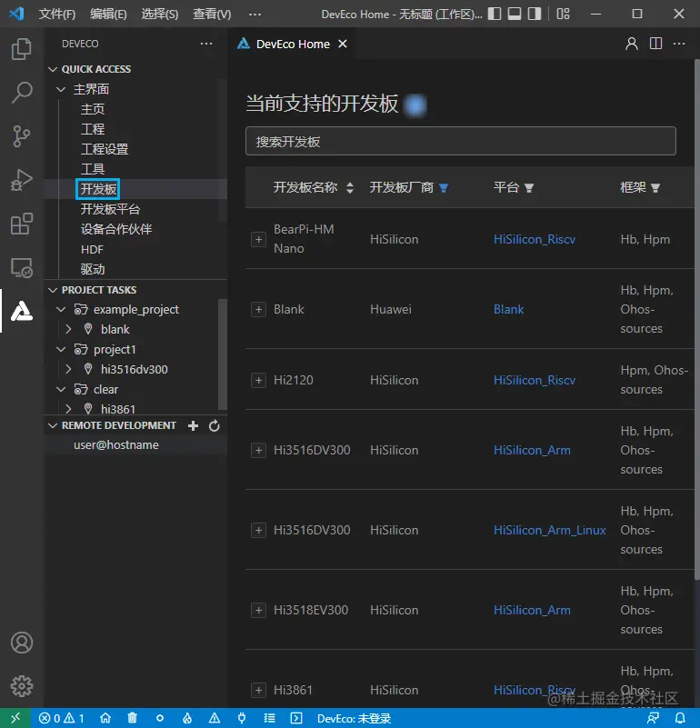
Task: Collapse the example_project node
Action: (x=61, y=310)
